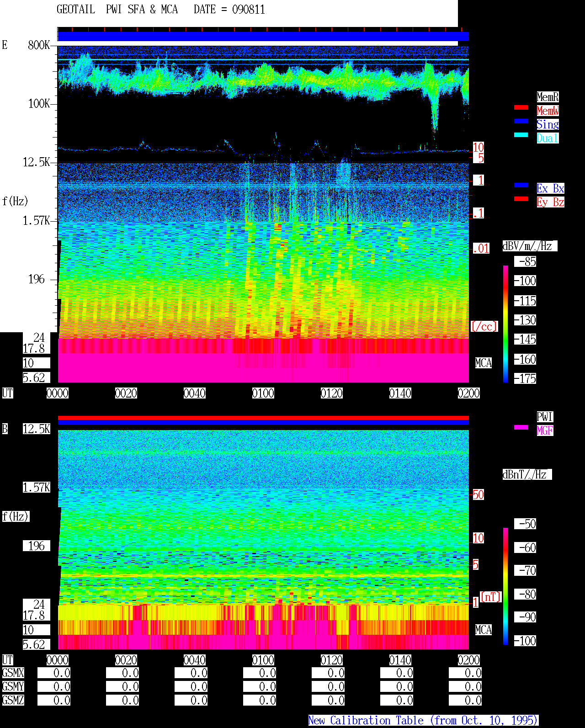Image resolution: width=585 pixels, height=728 pixels.
Task: Click the [nT] field scale label
Action: pyautogui.click(x=491, y=597)
